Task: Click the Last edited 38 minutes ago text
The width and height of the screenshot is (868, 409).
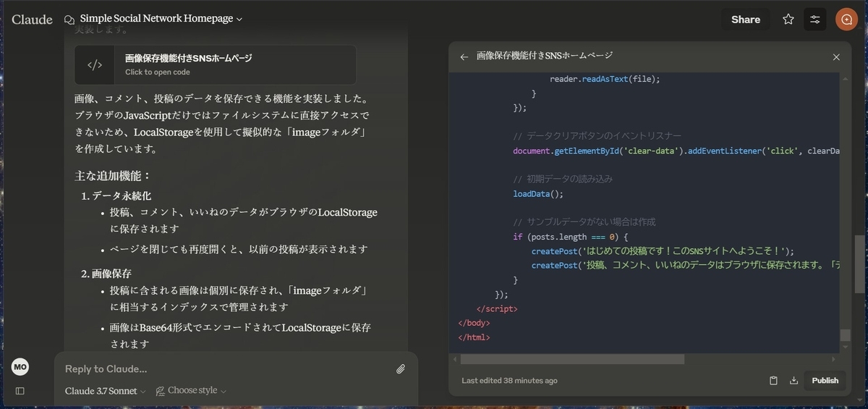Action: [x=509, y=381]
